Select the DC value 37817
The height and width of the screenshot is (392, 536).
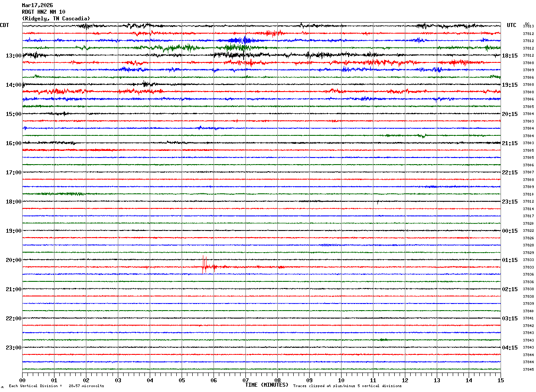(528, 216)
